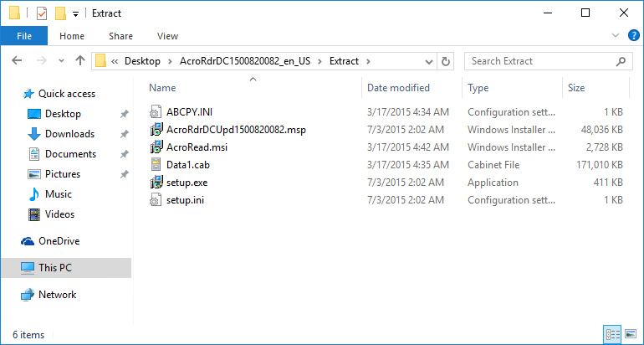Type in the Search Extract field
Image resolution: width=644 pixels, height=345 pixels.
[x=539, y=61]
